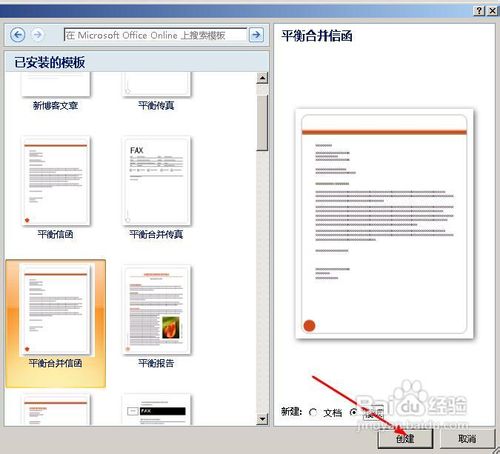Choose the 文档 radio button
The image size is (500, 454).
click(313, 413)
